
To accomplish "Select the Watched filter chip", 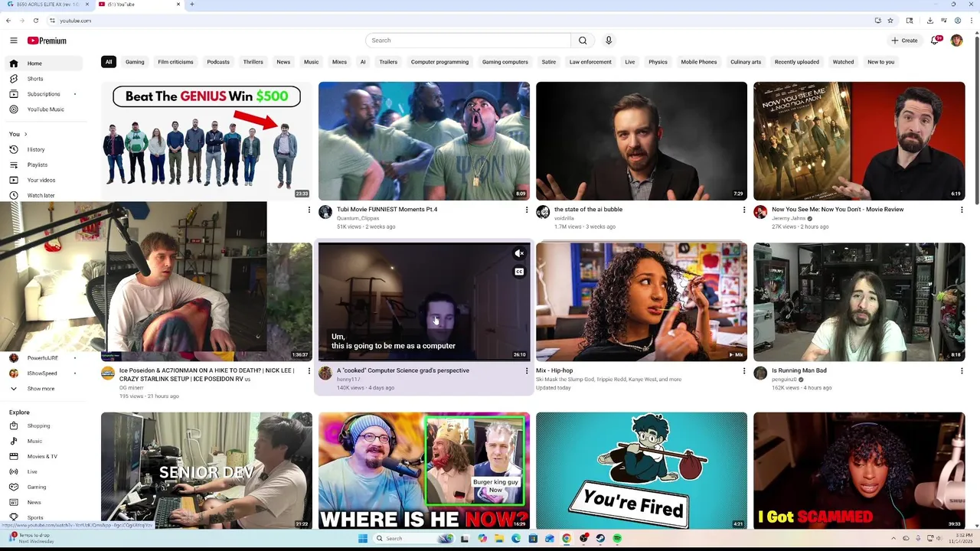I will coord(843,62).
